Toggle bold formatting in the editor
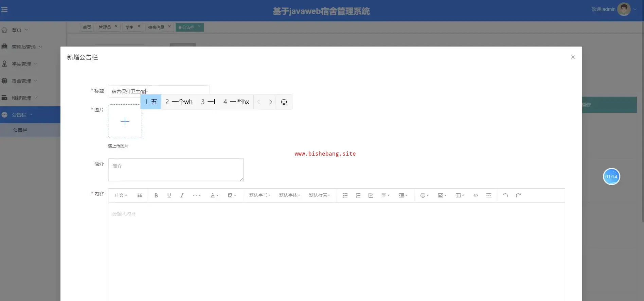644x301 pixels. coord(156,195)
